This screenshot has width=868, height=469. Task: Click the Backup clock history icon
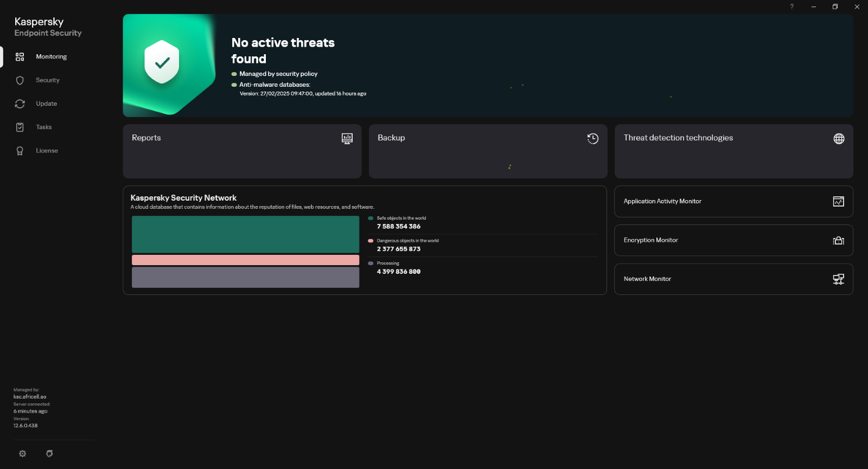593,139
